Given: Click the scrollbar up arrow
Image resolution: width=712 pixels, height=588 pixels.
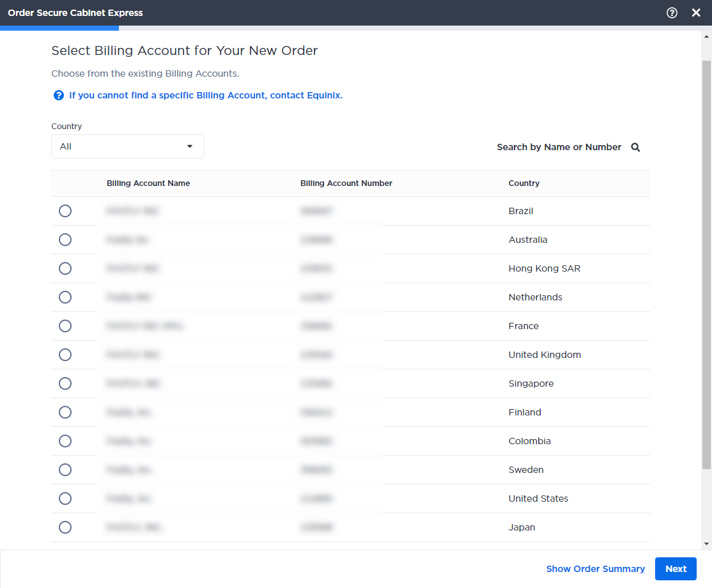Looking at the screenshot, I should pyautogui.click(x=706, y=37).
